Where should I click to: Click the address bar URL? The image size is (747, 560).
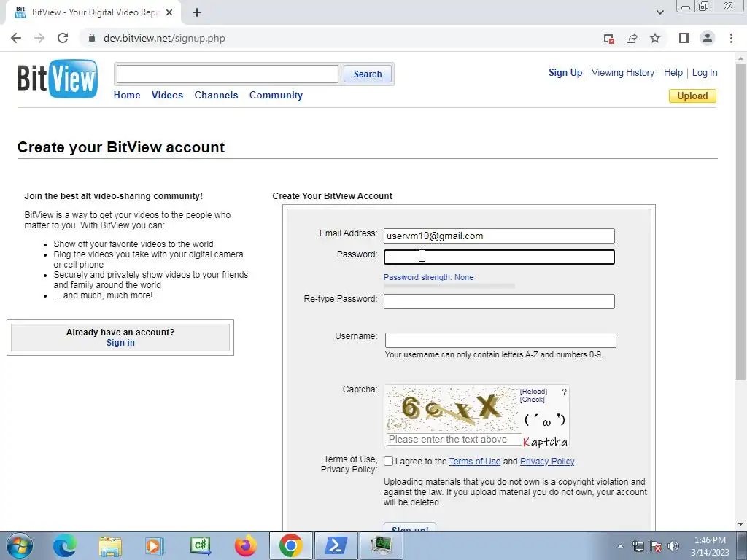(x=164, y=38)
